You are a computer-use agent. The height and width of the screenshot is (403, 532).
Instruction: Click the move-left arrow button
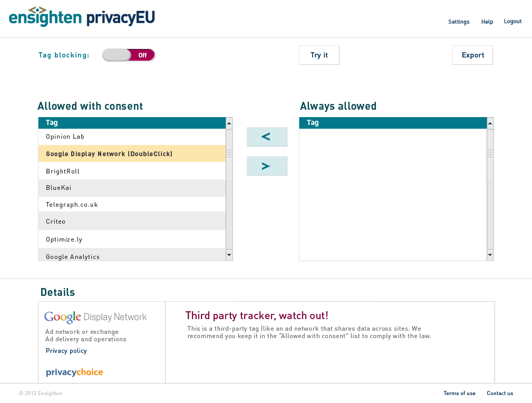pos(267,137)
